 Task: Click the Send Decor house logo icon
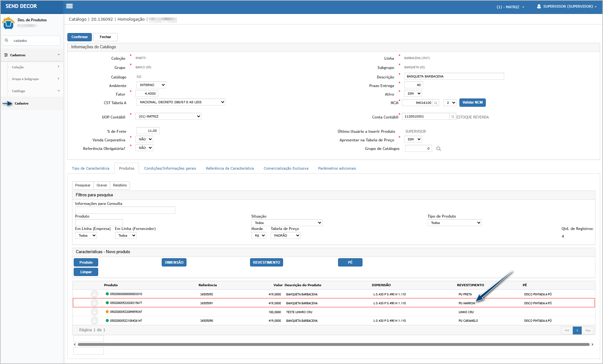[8, 23]
